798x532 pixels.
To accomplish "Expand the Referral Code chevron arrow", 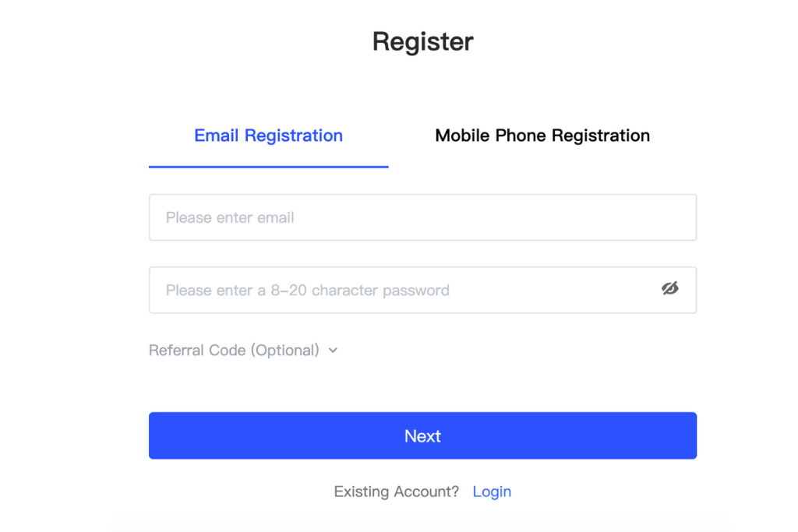I will tap(333, 351).
